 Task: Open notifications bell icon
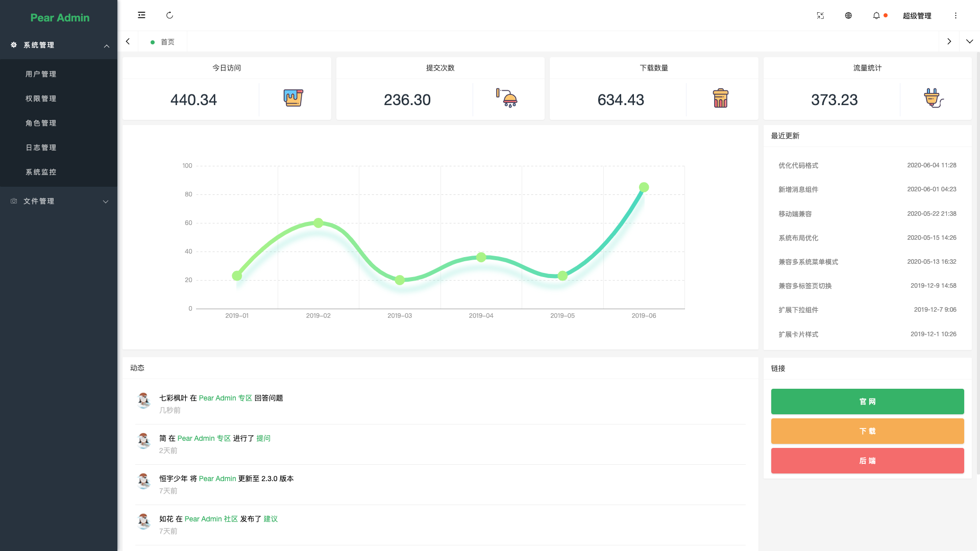click(x=876, y=16)
